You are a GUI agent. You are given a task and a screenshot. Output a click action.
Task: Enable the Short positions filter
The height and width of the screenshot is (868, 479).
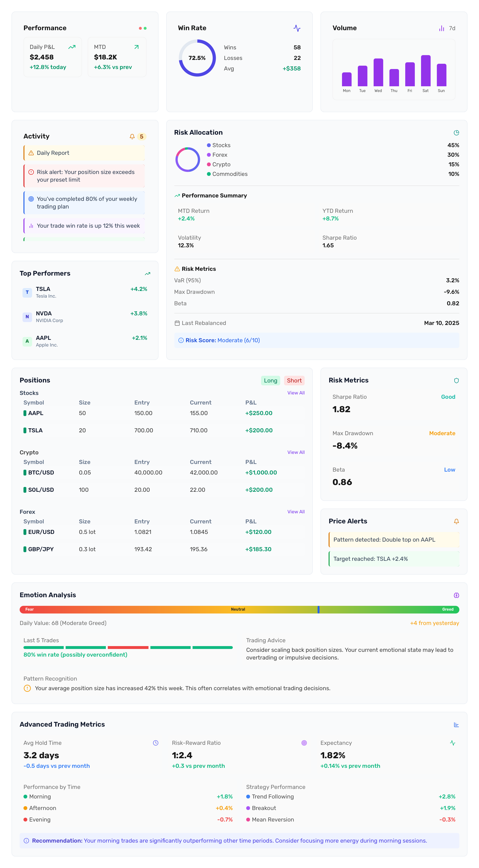(x=294, y=380)
